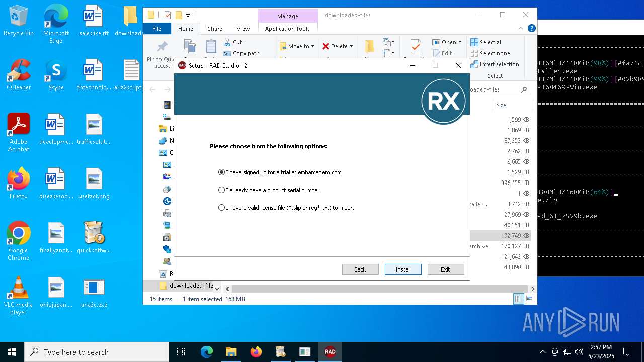
Task: Click the Edit button in ribbon
Action: pyautogui.click(x=442, y=53)
